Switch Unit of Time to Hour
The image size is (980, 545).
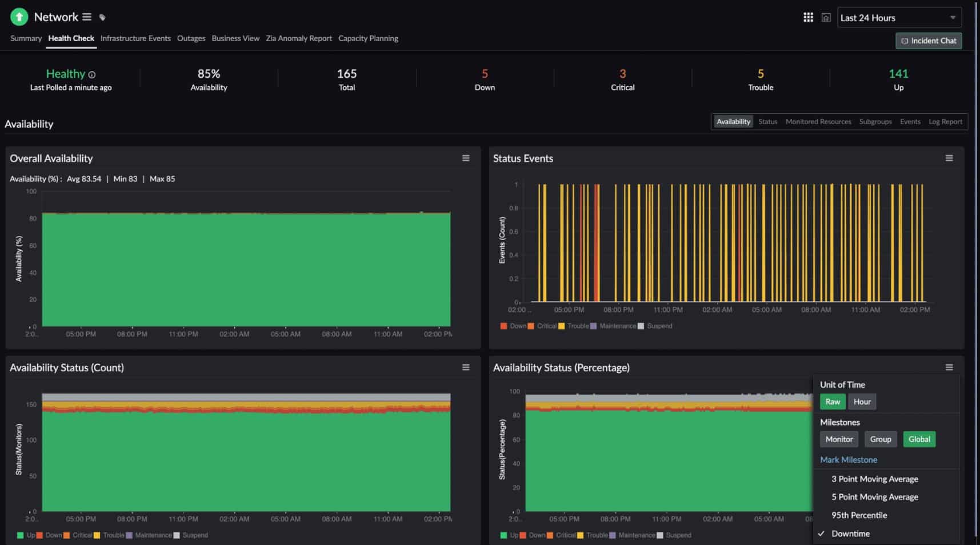862,401
